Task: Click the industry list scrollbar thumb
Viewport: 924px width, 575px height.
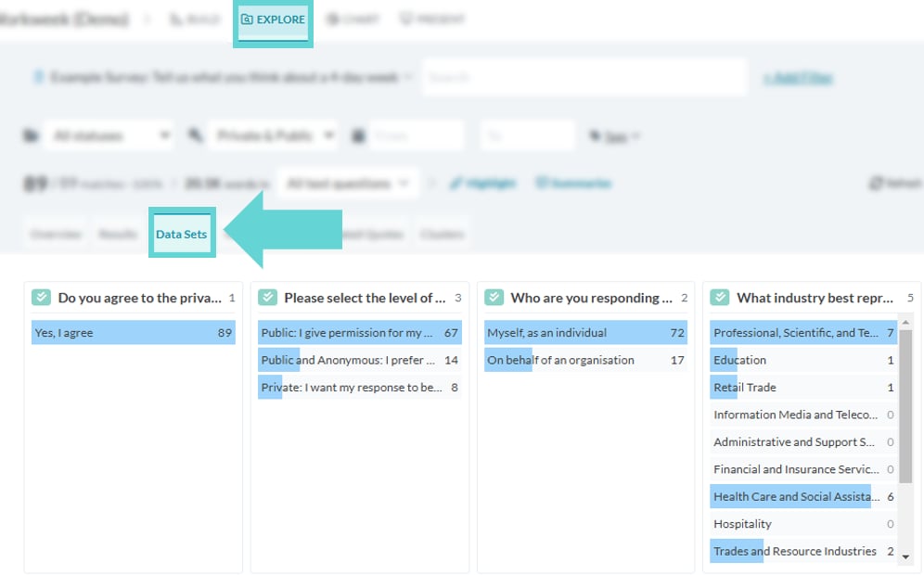Action: pos(905,406)
